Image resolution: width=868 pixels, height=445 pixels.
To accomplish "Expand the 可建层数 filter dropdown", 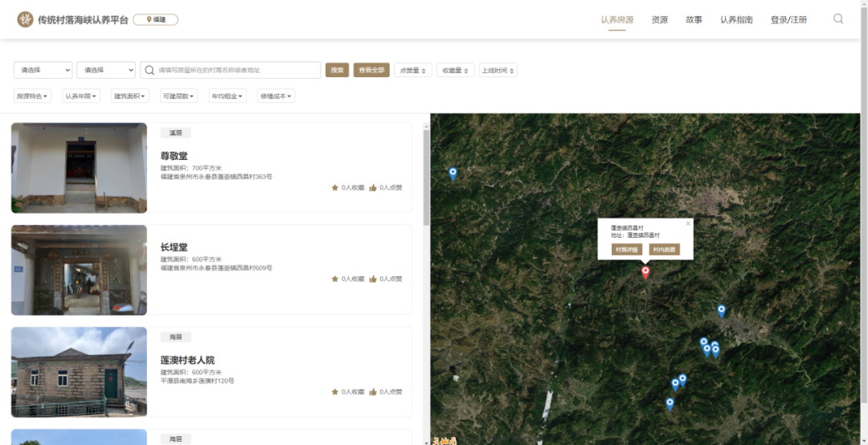I will point(178,96).
